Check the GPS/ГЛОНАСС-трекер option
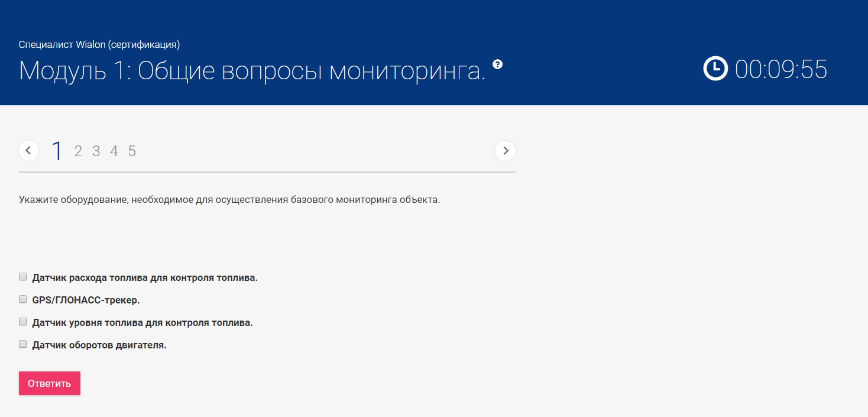 click(x=22, y=299)
